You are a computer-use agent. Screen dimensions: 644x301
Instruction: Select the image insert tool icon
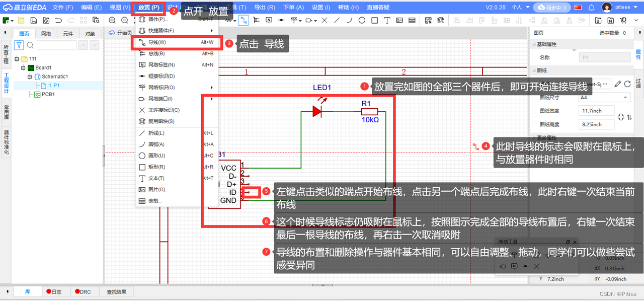pyautogui.click(x=399, y=20)
